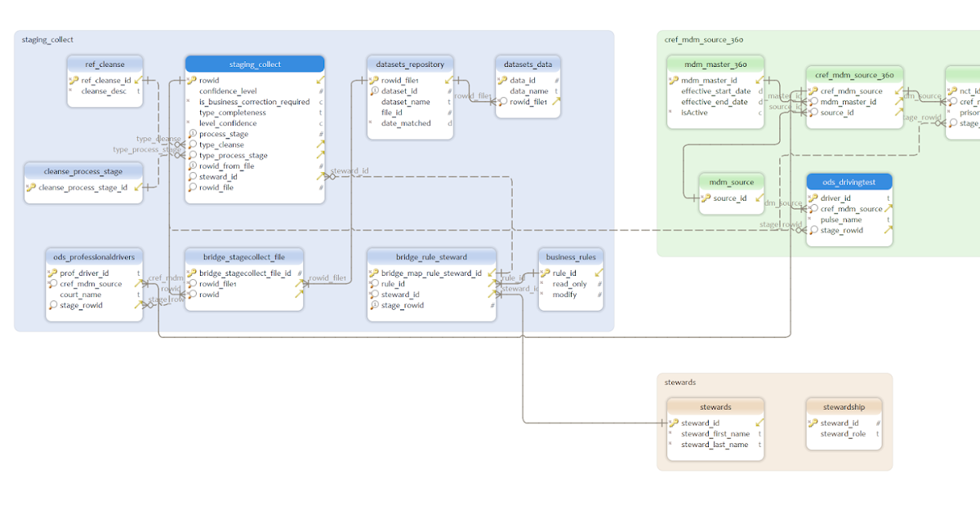Screen dimensions: 980x514
Task: Click the key icon beside rule_id in business_rules
Action: [546, 273]
